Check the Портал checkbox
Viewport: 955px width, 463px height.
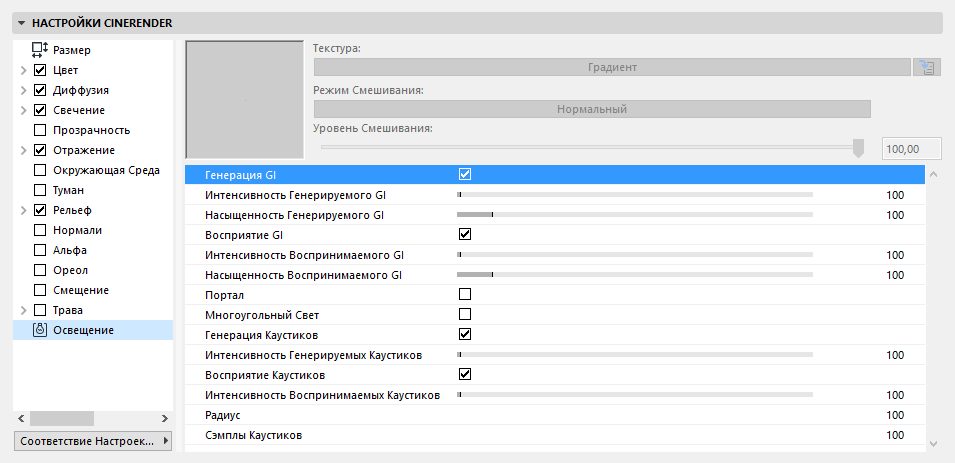[x=465, y=294]
